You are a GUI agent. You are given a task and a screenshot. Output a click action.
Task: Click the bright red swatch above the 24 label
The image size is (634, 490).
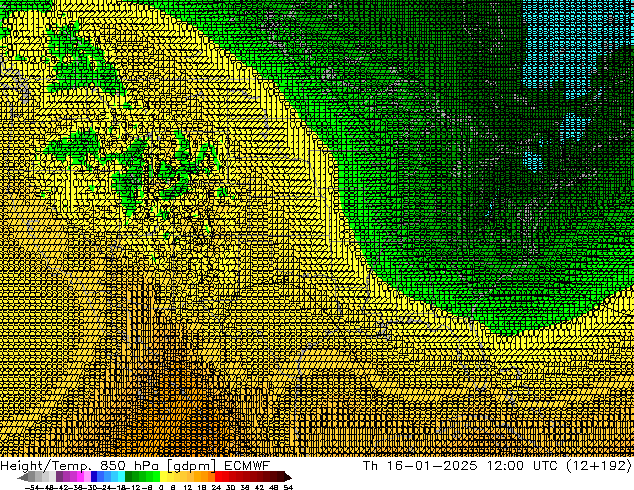coord(219,477)
